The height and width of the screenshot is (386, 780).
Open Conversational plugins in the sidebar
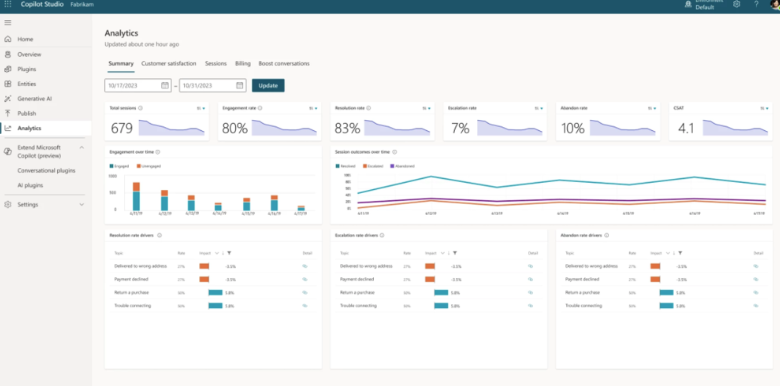click(x=46, y=171)
